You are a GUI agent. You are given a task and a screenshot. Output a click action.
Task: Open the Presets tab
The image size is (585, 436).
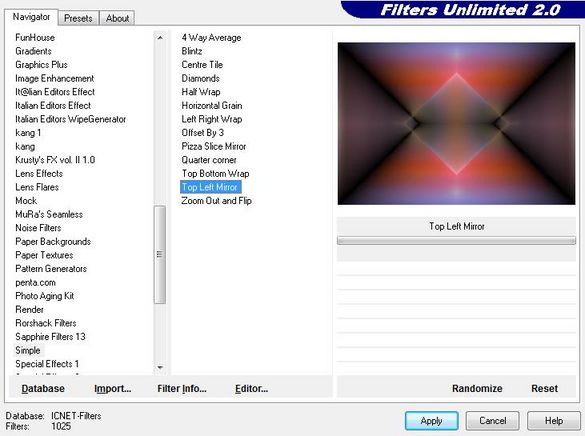[78, 18]
